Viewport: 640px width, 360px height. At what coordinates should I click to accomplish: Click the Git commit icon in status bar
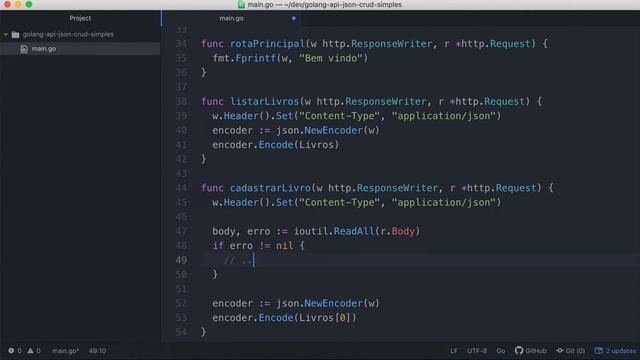(560, 351)
